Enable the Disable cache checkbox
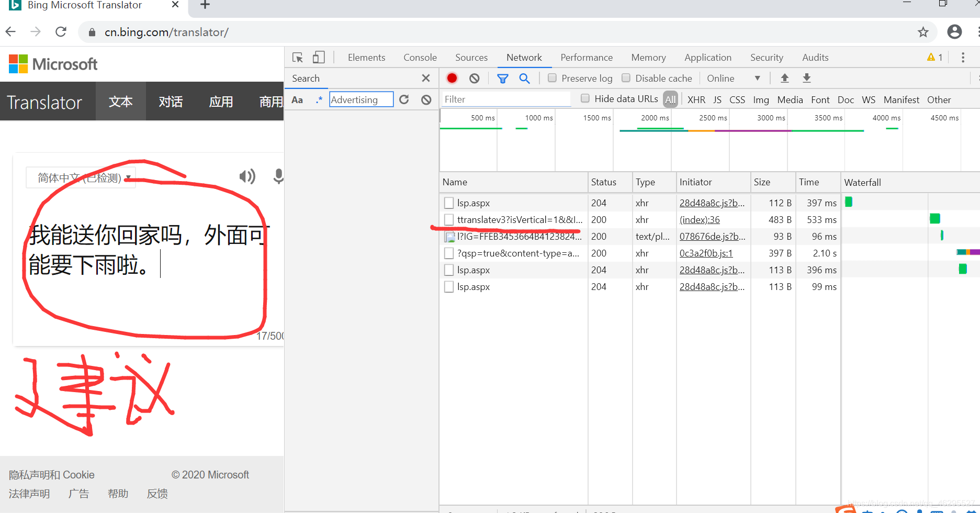The width and height of the screenshot is (980, 513). tap(626, 78)
